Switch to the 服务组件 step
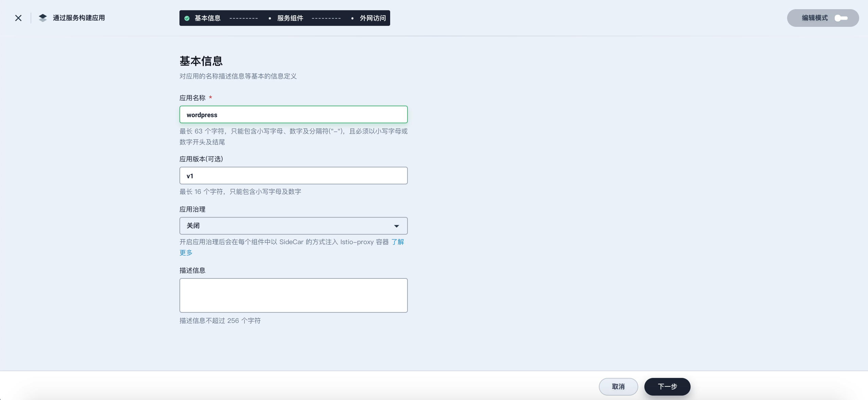This screenshot has height=400, width=868. (x=290, y=18)
